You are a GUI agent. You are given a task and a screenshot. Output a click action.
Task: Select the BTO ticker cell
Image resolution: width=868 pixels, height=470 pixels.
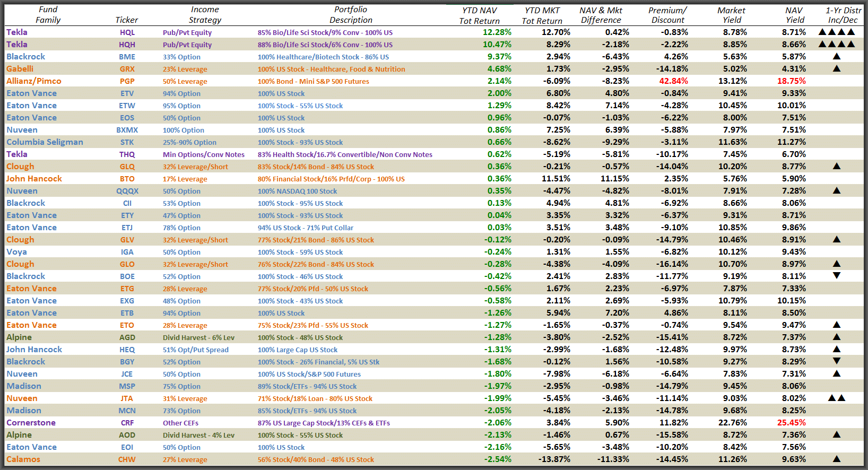coord(127,179)
